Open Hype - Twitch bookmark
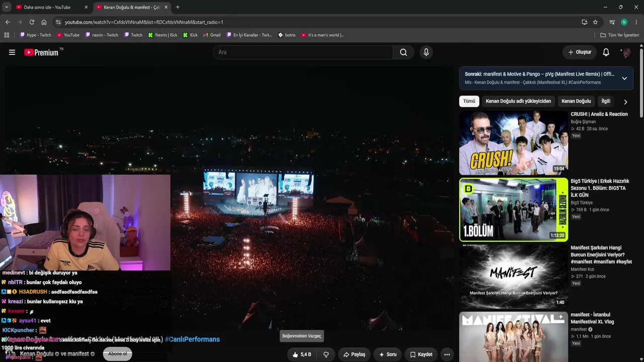The image size is (644, 362). 35,35
